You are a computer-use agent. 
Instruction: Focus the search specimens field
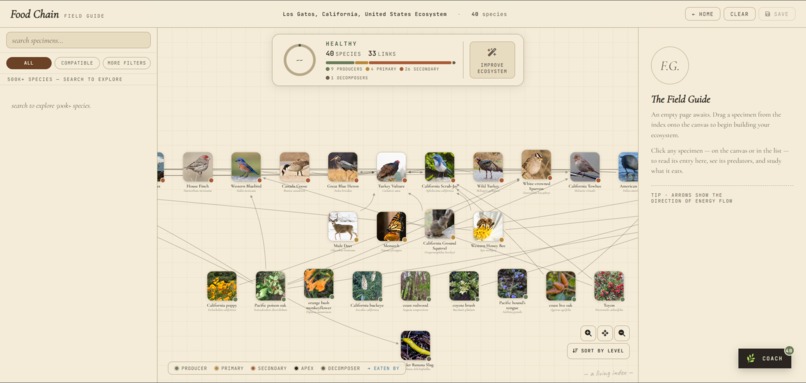coord(79,40)
